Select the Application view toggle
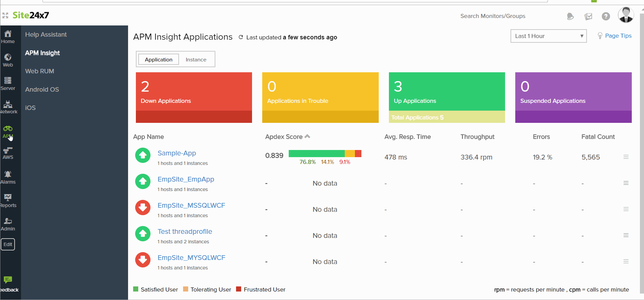 pyautogui.click(x=159, y=60)
